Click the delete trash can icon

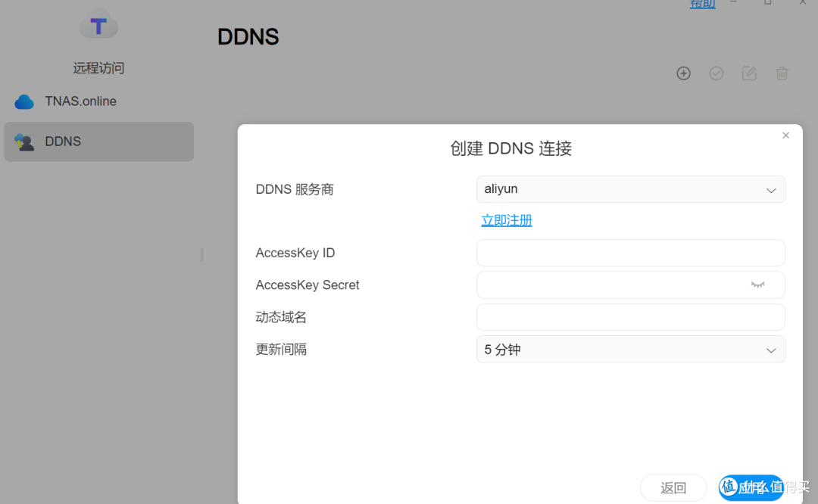tap(782, 73)
